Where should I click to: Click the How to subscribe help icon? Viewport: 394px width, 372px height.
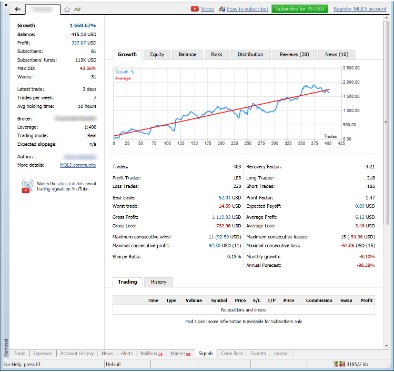(222, 9)
